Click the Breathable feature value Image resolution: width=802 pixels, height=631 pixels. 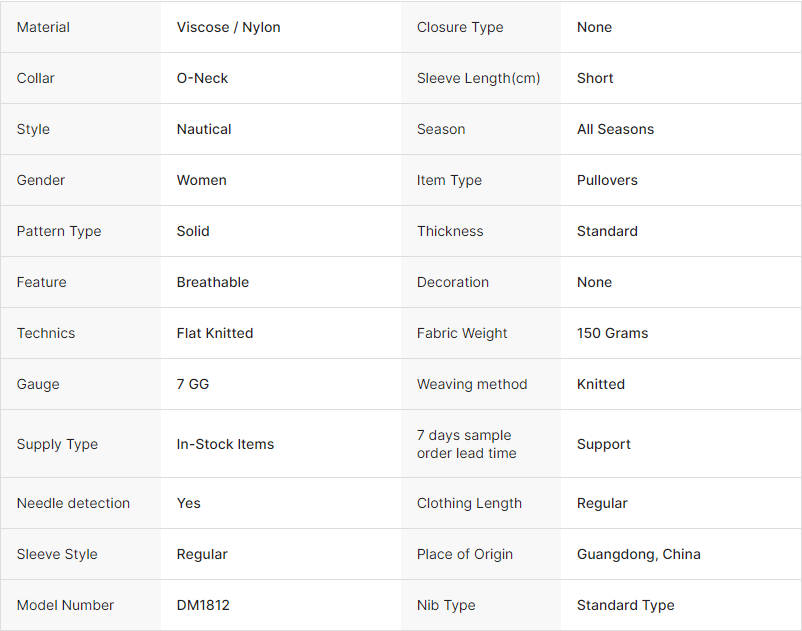[x=213, y=282]
